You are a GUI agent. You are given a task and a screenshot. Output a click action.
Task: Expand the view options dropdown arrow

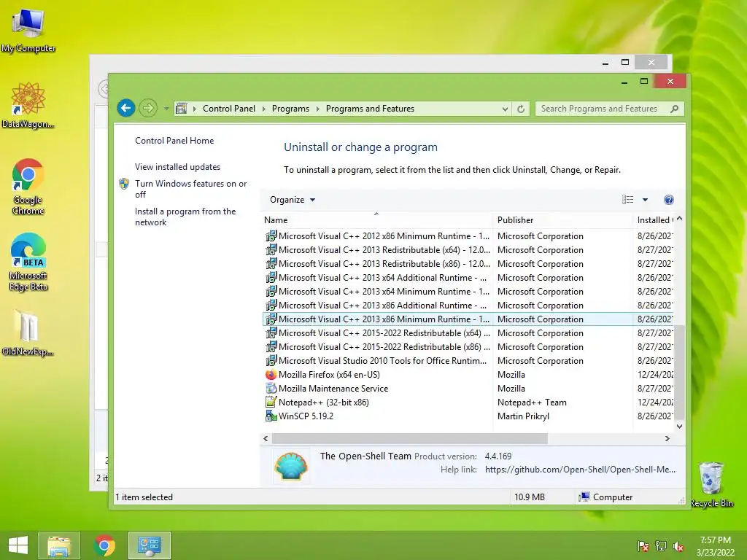pyautogui.click(x=645, y=200)
